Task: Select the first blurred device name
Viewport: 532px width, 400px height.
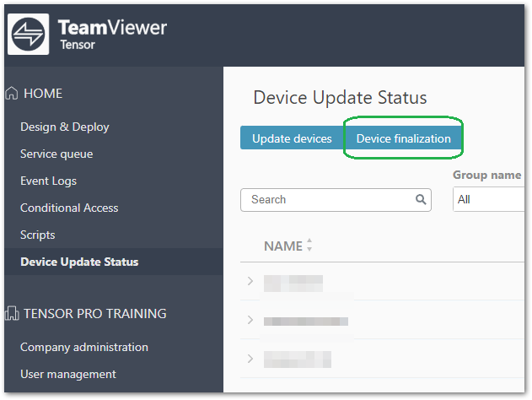Action: coord(293,284)
